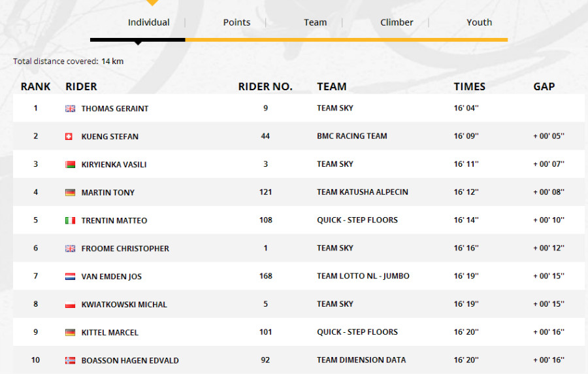Image resolution: width=588 pixels, height=374 pixels.
Task: Open the Climber classification tab
Action: pos(397,22)
